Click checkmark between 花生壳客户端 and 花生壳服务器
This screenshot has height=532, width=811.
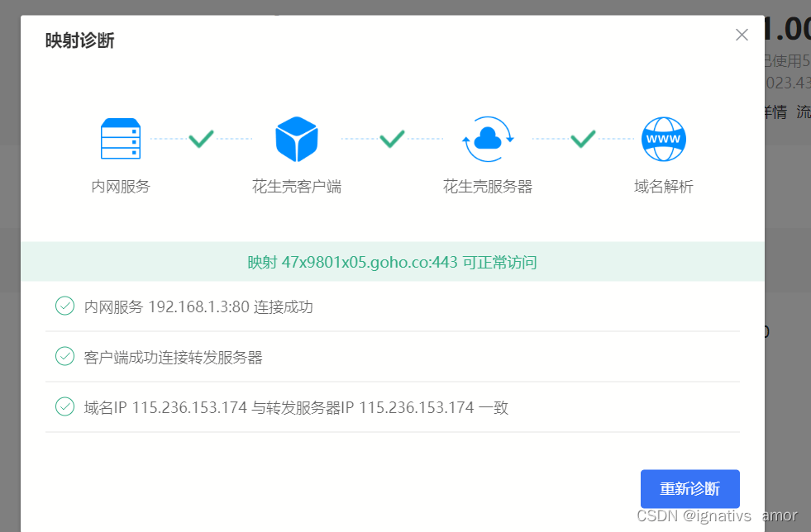[392, 139]
